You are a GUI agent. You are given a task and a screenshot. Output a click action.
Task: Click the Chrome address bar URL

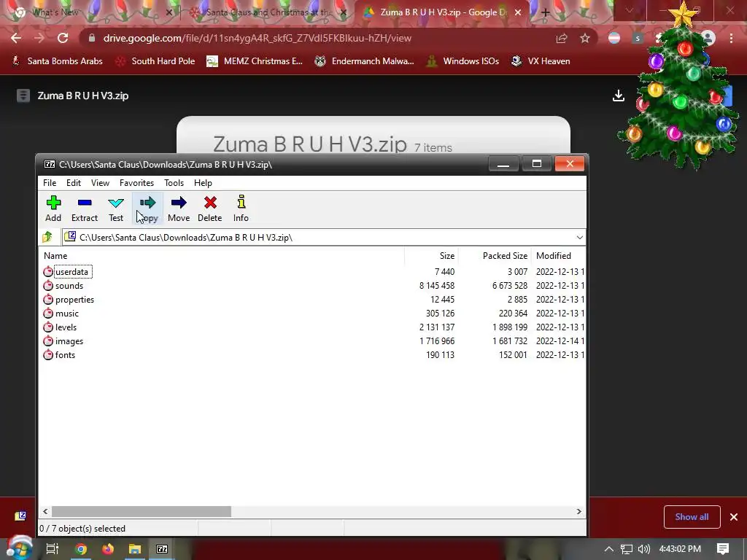point(258,38)
